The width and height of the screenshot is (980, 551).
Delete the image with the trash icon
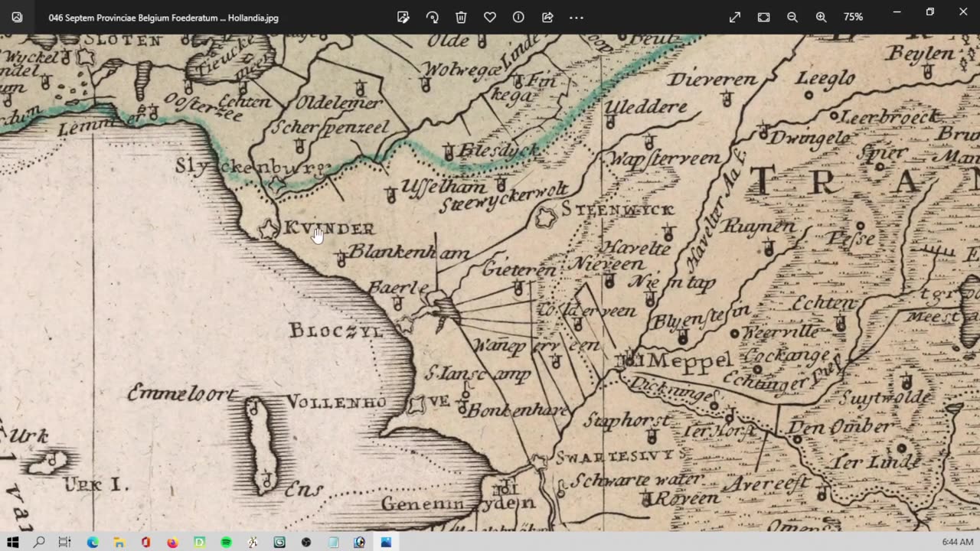tap(461, 17)
